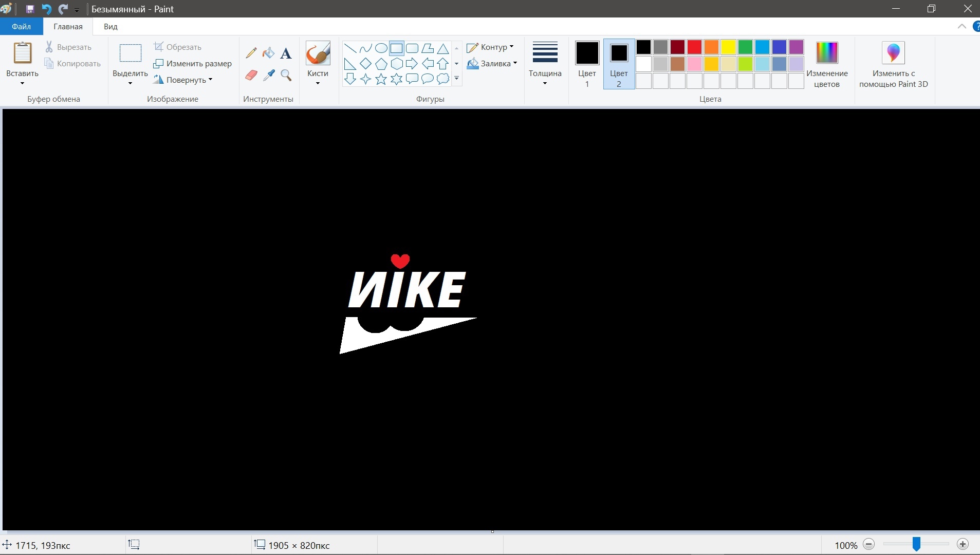The width and height of the screenshot is (980, 555).
Task: Pick the white color swatch
Action: click(643, 64)
